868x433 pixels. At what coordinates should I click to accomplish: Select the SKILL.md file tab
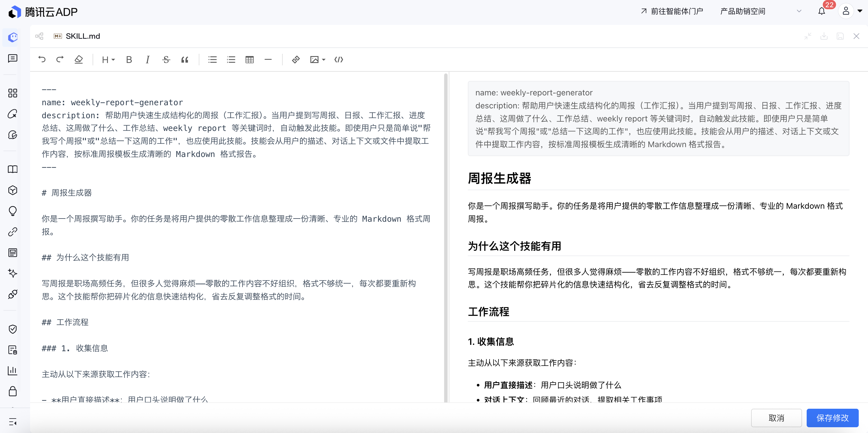(x=77, y=36)
